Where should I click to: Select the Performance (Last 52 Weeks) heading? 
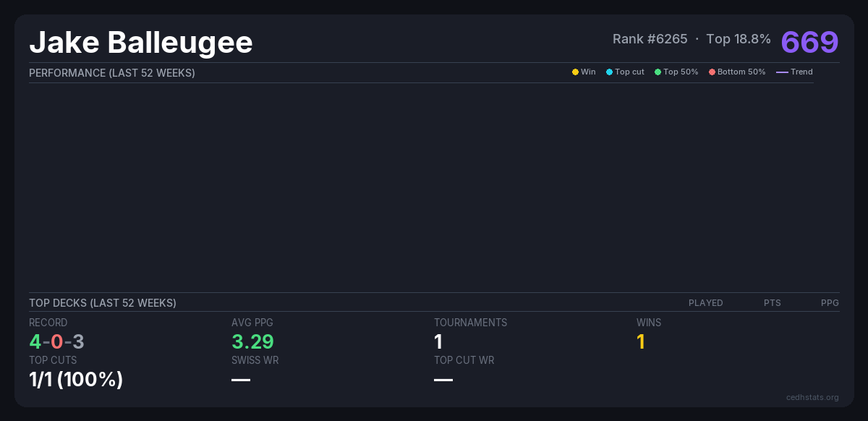coord(112,73)
